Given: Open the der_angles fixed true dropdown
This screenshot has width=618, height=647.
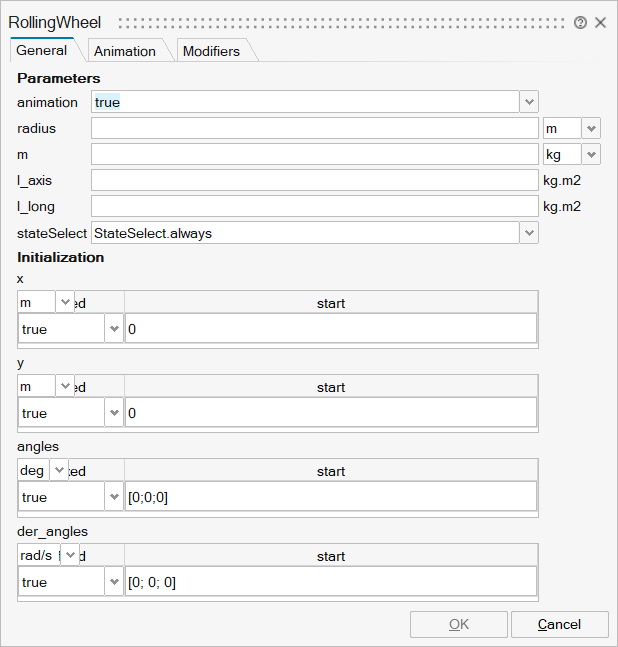Looking at the screenshot, I should tap(113, 582).
